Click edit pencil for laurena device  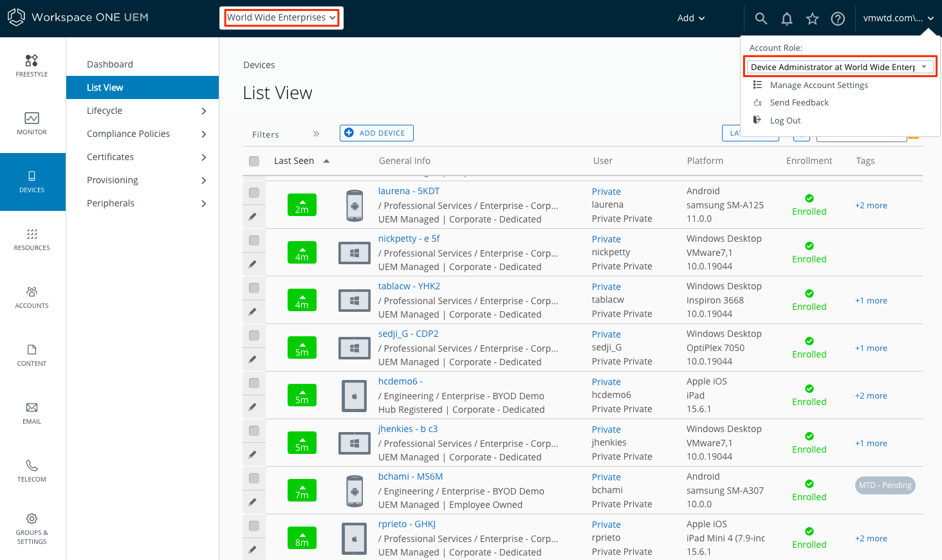coord(253,217)
